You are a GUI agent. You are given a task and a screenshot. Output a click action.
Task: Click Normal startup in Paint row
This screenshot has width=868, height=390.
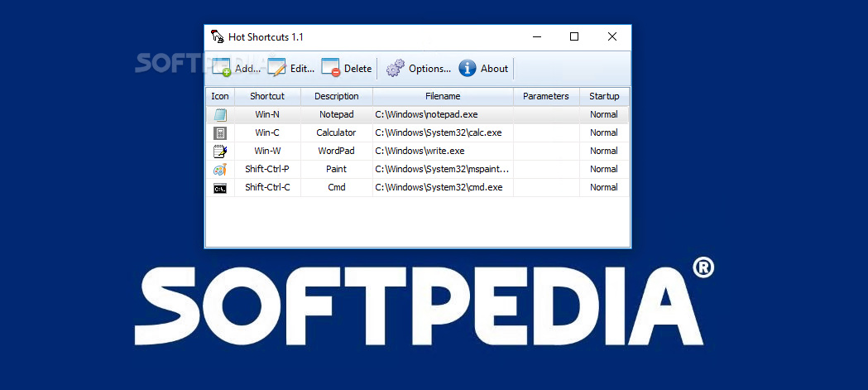604,169
